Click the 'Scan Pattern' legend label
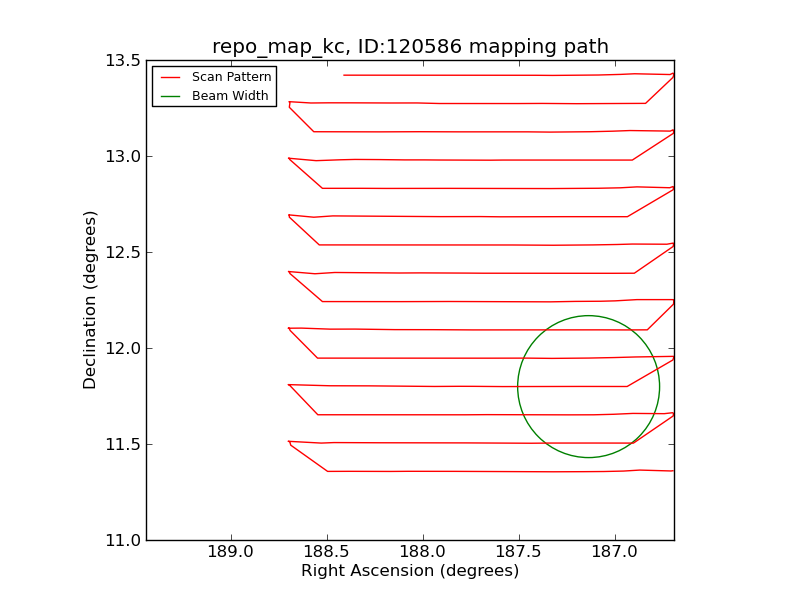800x600 pixels. click(232, 77)
